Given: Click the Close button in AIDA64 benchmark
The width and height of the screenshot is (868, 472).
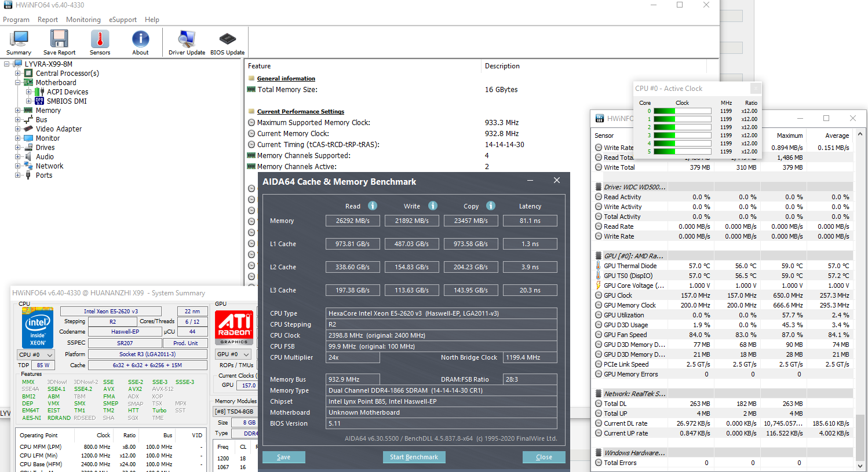Looking at the screenshot, I should click(544, 457).
